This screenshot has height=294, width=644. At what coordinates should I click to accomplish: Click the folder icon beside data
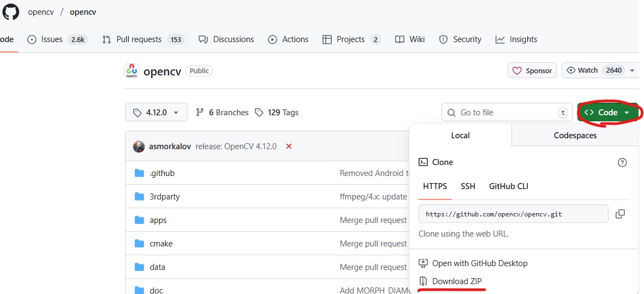tap(140, 267)
